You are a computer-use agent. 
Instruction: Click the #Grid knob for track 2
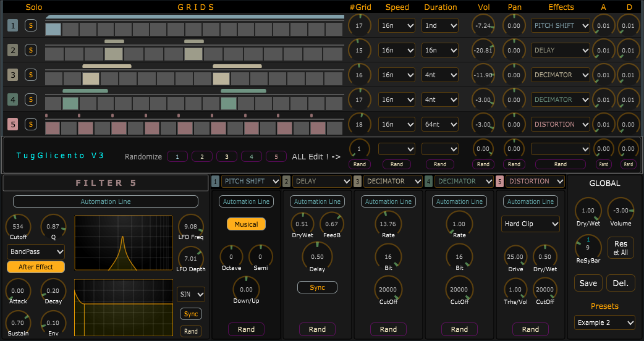(360, 50)
